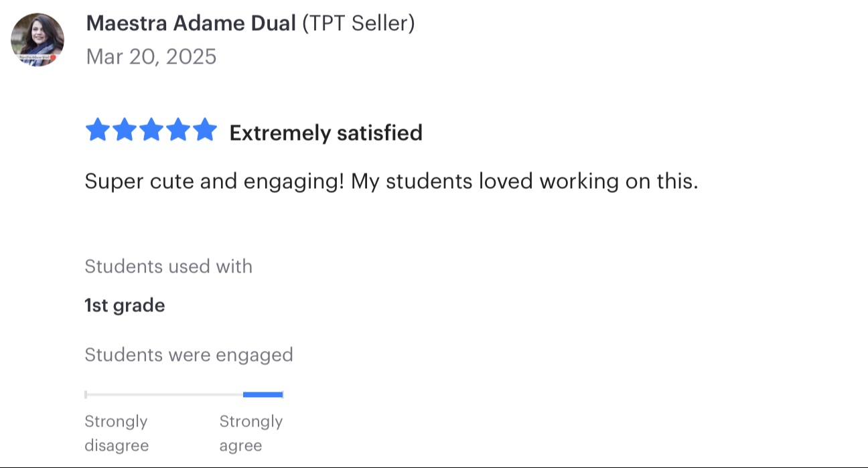This screenshot has width=868, height=468.
Task: Click 'My students loved working on this.'
Action: pyautogui.click(x=524, y=181)
